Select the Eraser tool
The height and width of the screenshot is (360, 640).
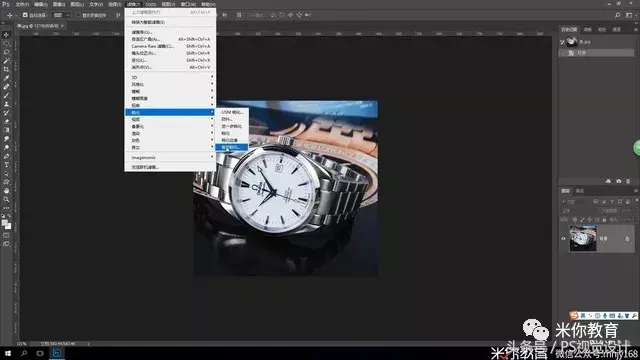(x=6, y=122)
